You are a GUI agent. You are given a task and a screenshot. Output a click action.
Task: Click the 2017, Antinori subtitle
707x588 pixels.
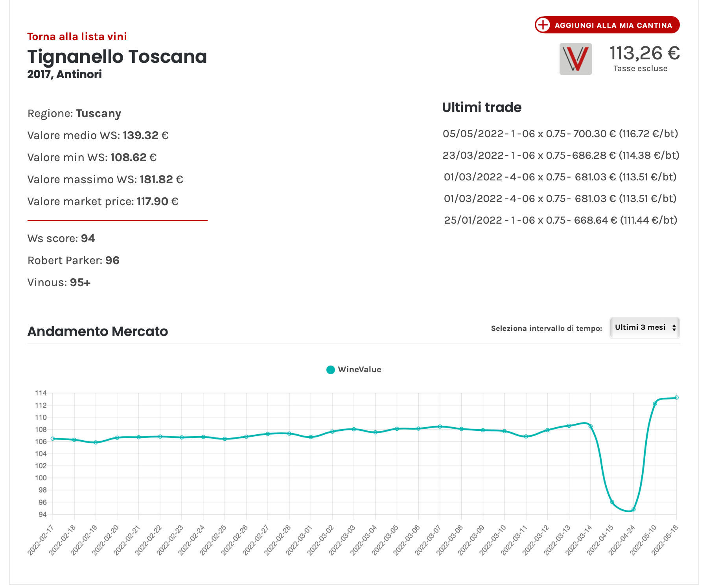64,74
